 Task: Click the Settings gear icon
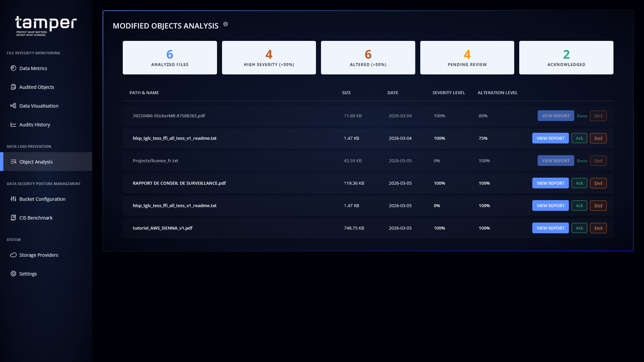(13, 274)
